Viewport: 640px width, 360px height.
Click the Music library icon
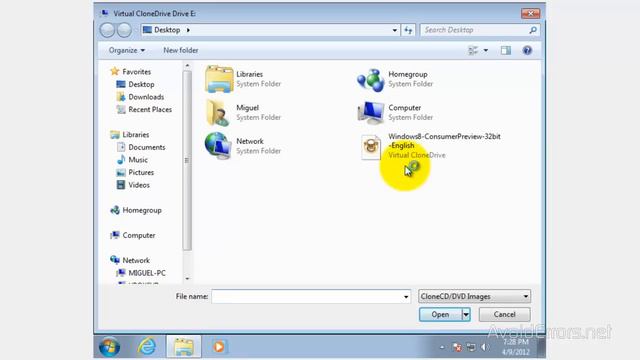121,160
